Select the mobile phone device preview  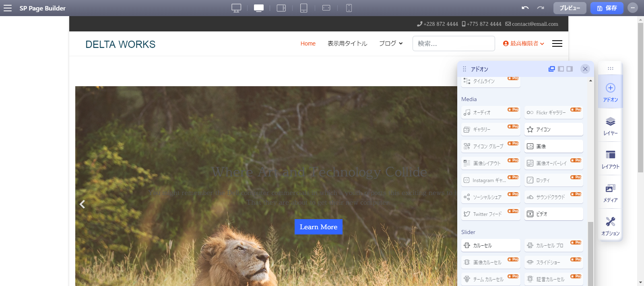pos(349,8)
